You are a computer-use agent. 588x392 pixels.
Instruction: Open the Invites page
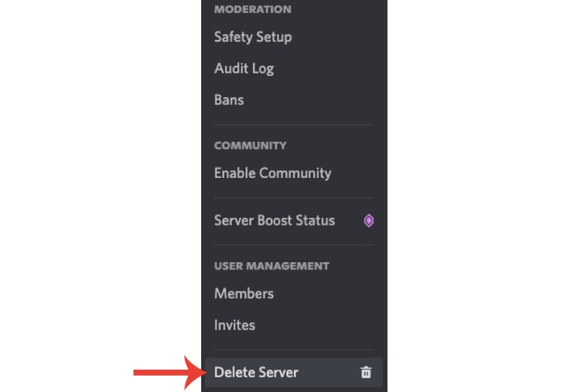234,325
